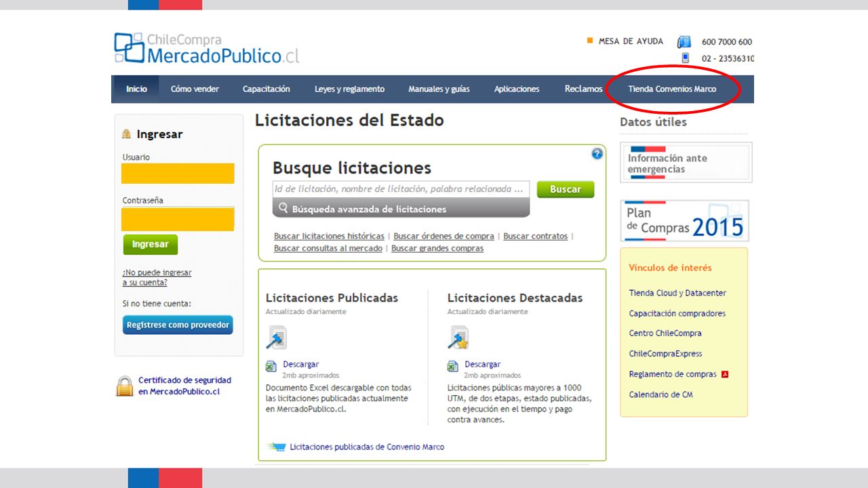Click the magnifier icon in advanced search bar
The width and height of the screenshot is (868, 488).
pos(283,208)
